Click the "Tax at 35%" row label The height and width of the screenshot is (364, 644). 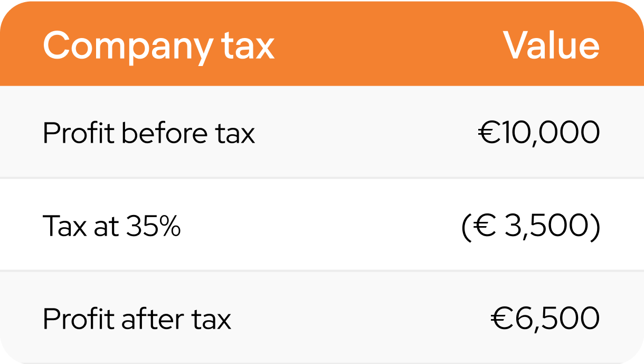[x=111, y=226]
